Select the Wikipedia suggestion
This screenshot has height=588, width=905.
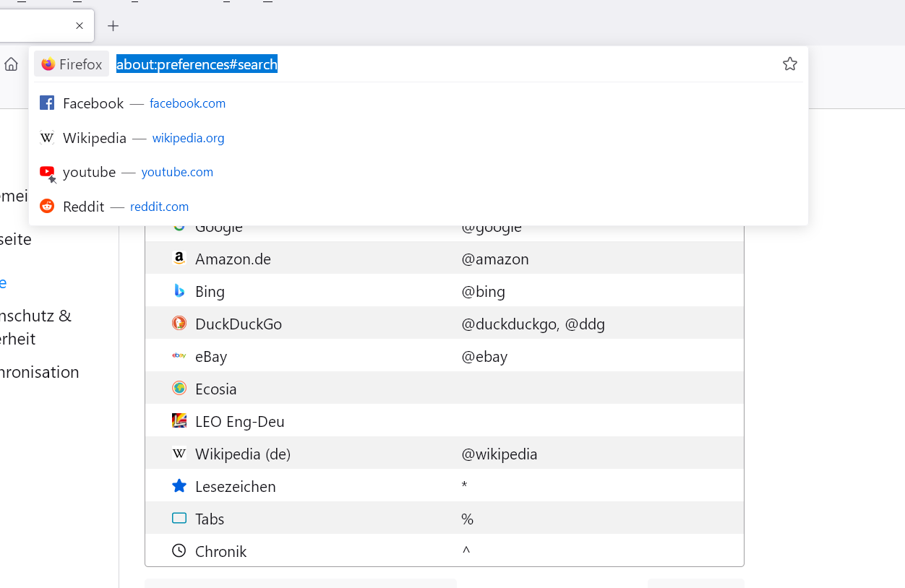point(95,138)
